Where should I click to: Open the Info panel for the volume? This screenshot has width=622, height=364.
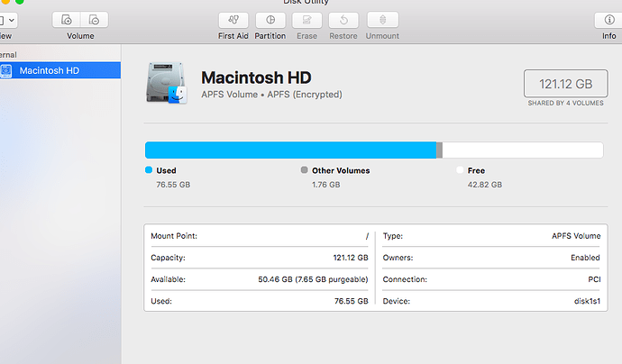[608, 20]
